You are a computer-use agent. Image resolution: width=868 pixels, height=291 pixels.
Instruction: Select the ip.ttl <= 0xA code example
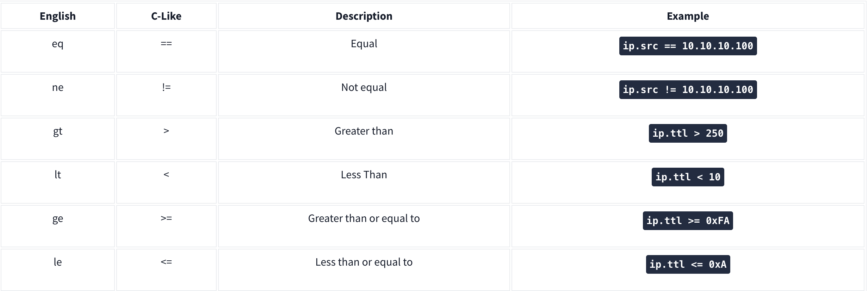point(688,264)
